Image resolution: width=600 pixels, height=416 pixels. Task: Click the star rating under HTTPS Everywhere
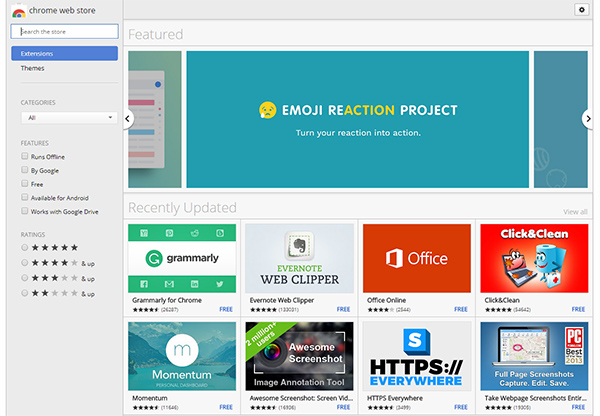pos(381,408)
